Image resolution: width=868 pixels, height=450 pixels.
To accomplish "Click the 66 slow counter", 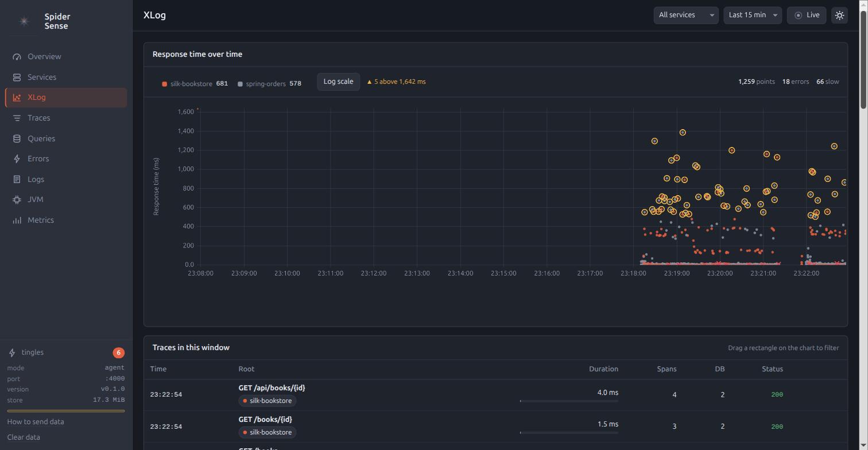I will [827, 82].
